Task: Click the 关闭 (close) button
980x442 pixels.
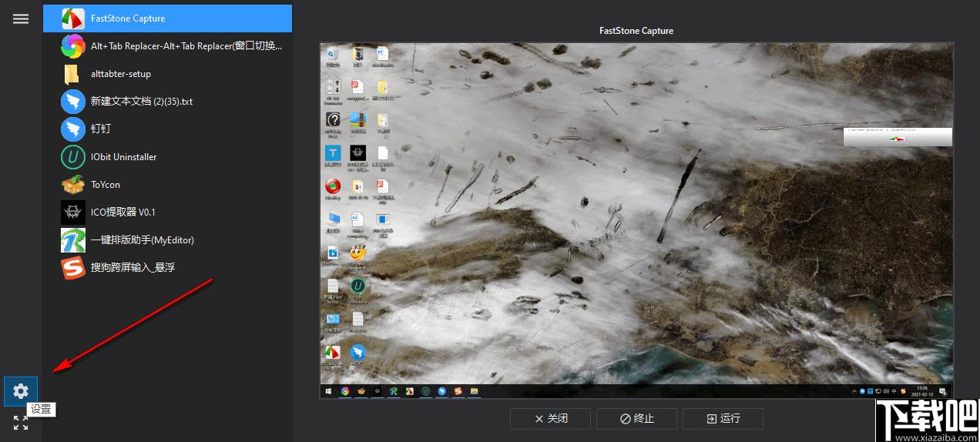Action: pos(550,419)
